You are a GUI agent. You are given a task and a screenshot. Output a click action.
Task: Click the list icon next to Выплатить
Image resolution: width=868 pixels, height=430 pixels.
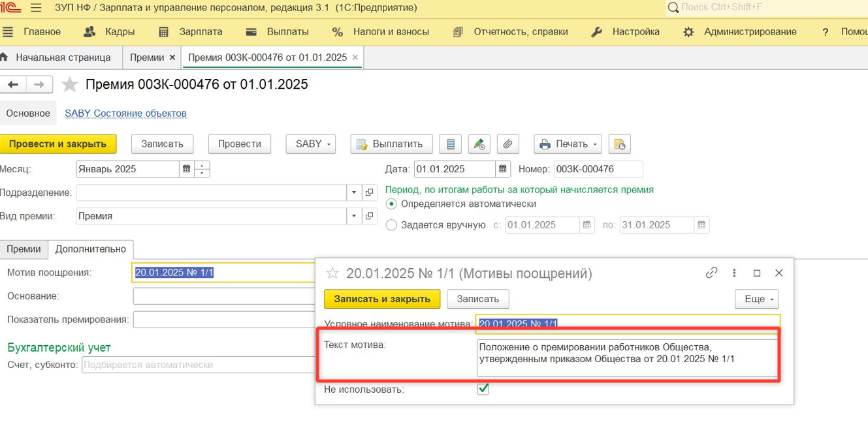click(450, 144)
